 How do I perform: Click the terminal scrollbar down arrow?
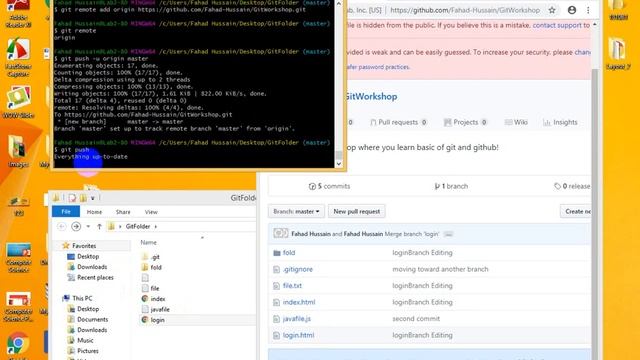(x=338, y=164)
